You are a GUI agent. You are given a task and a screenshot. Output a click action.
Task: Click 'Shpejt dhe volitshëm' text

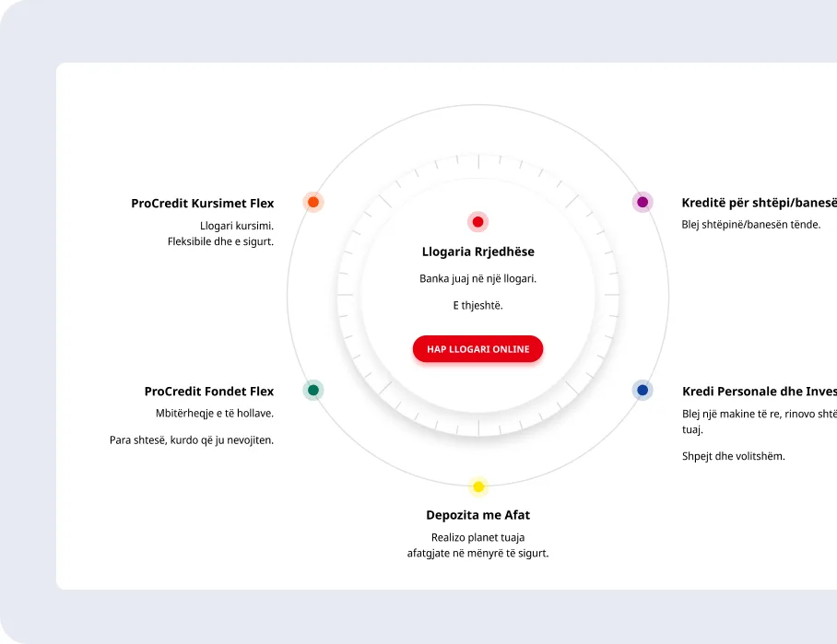coord(734,456)
